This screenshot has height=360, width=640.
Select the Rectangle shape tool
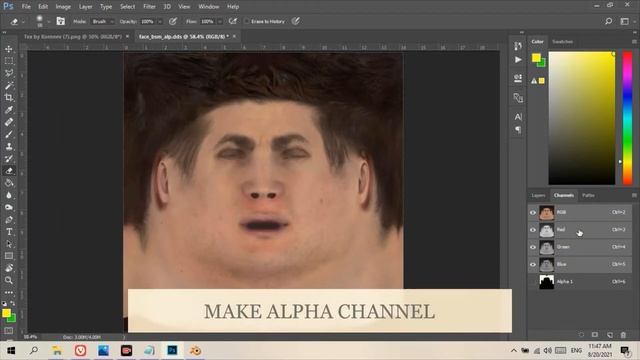(9, 256)
